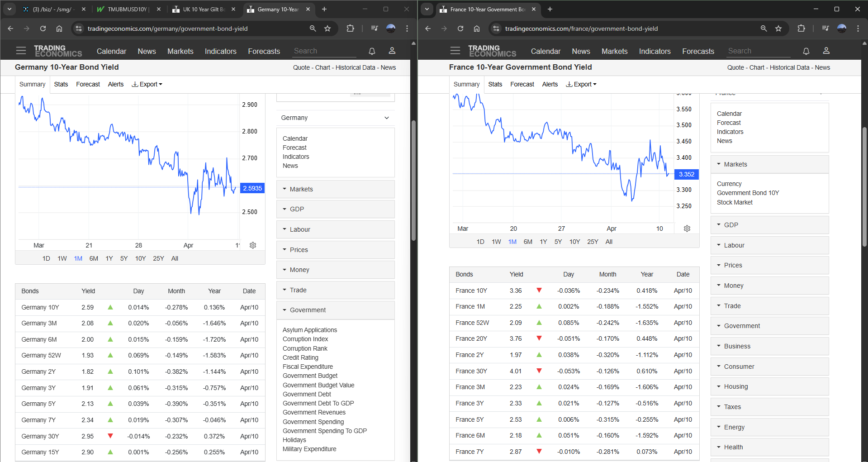Screen dimensions: 868x462
Task: Select 1Y range on Germany chart
Action: (x=109, y=258)
